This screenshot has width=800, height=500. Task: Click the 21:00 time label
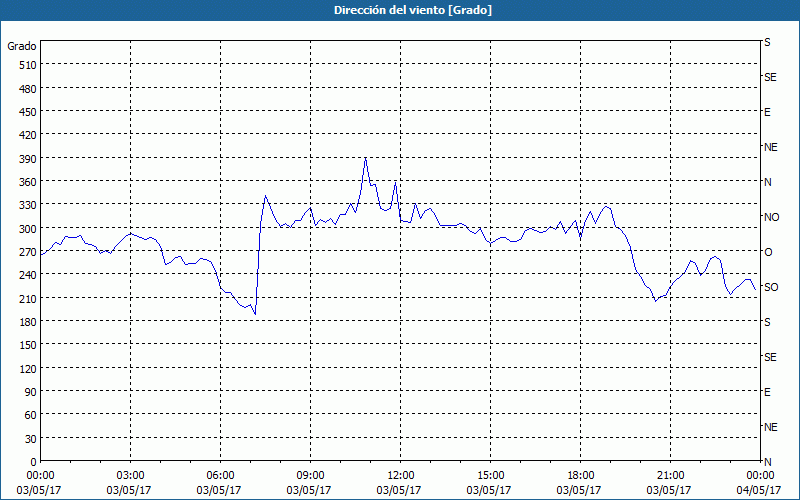coord(670,476)
